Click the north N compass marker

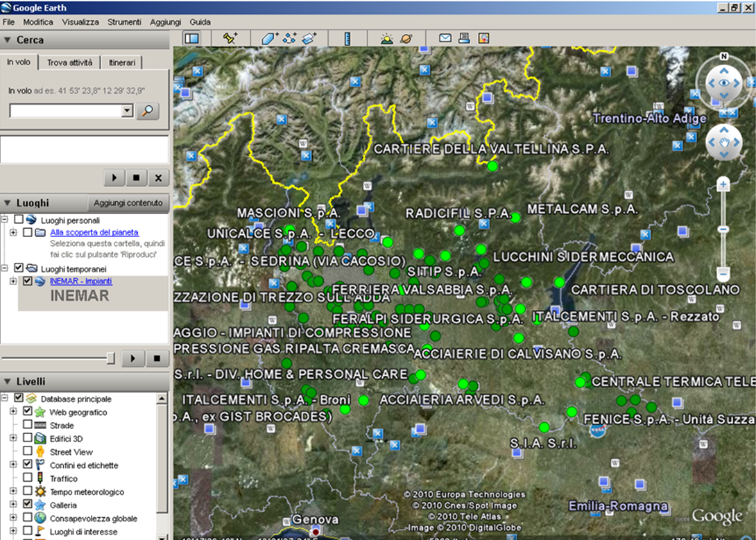(723, 56)
